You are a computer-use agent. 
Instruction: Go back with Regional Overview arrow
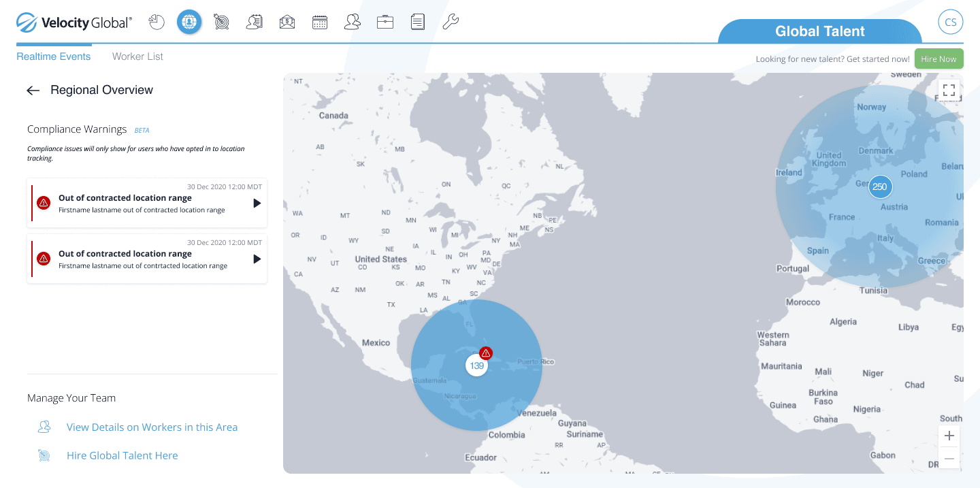pyautogui.click(x=33, y=91)
